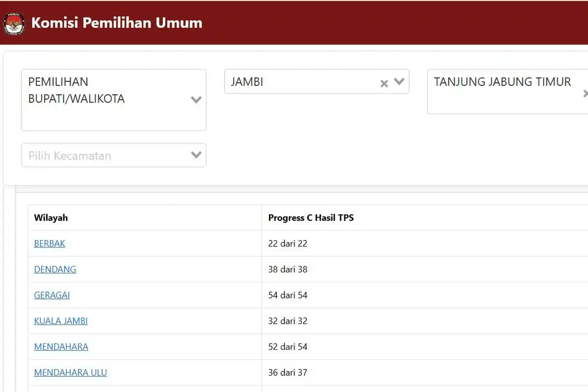588x392 pixels.
Task: Click the chevron on PEMILIHAN BUPATI/WALIKOTA box
Action: pos(196,99)
